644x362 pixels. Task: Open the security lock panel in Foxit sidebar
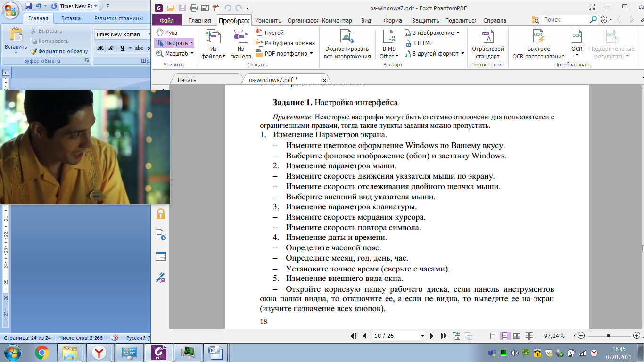pos(161,213)
